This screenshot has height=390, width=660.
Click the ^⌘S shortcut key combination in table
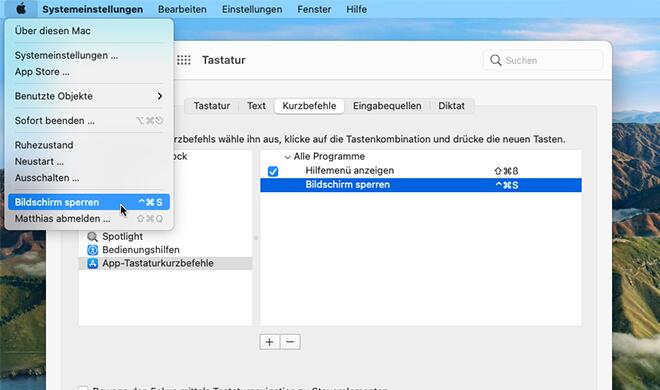point(507,185)
